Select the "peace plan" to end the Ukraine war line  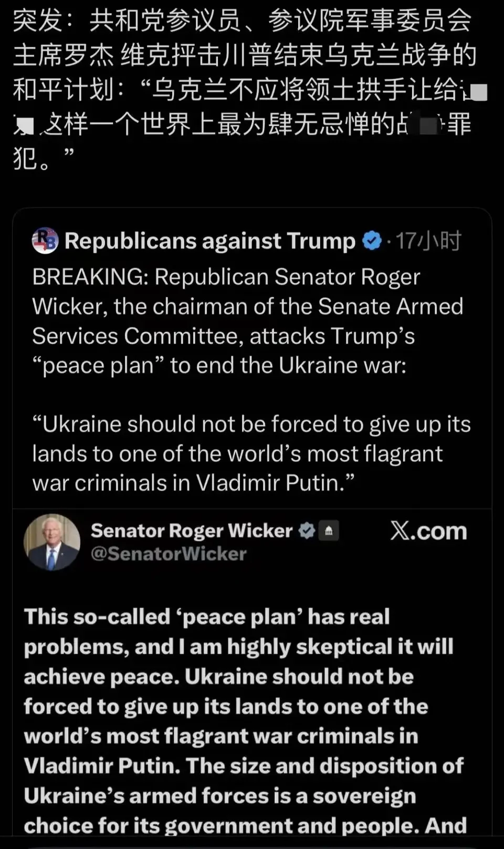click(219, 366)
